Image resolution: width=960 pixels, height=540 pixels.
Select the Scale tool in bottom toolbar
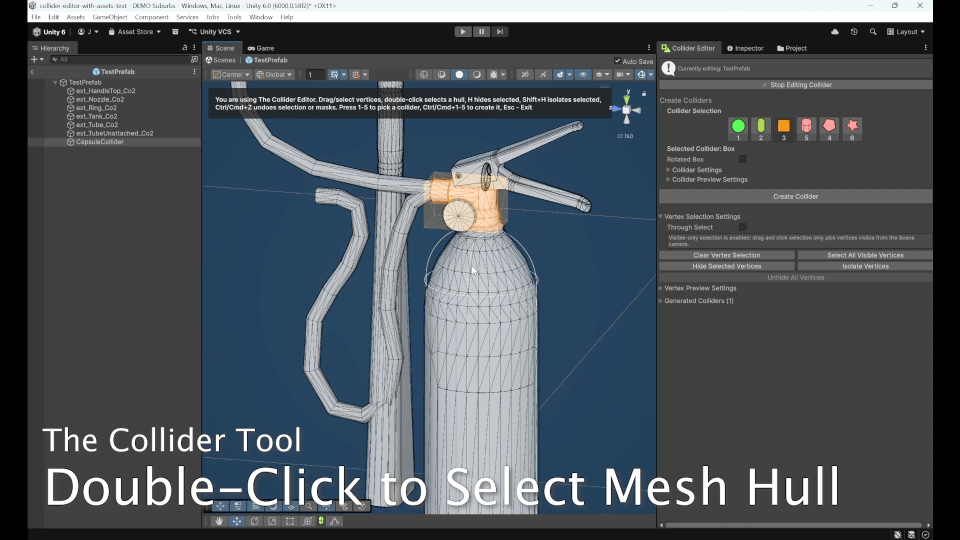(272, 521)
